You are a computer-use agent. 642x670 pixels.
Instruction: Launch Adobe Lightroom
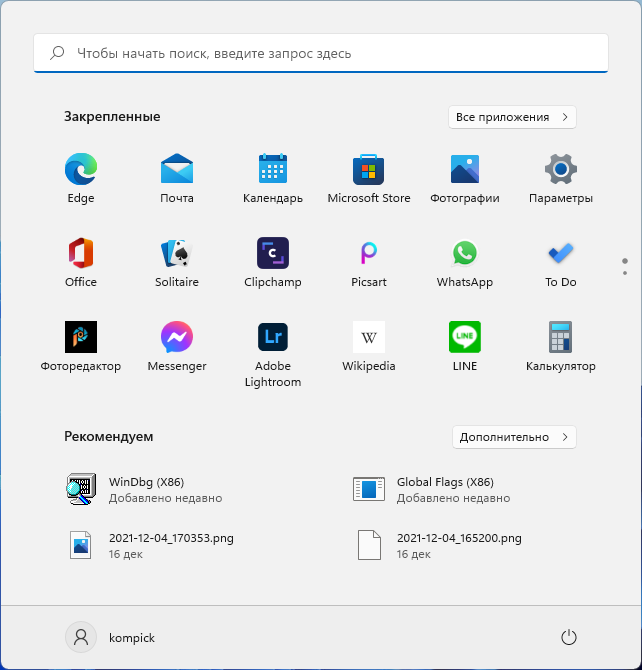(x=273, y=354)
